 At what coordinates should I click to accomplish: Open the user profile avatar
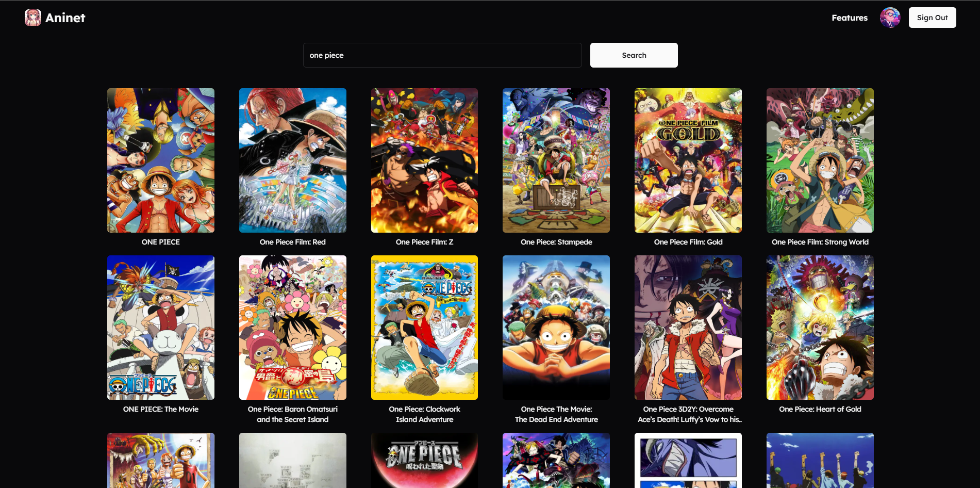click(x=890, y=18)
